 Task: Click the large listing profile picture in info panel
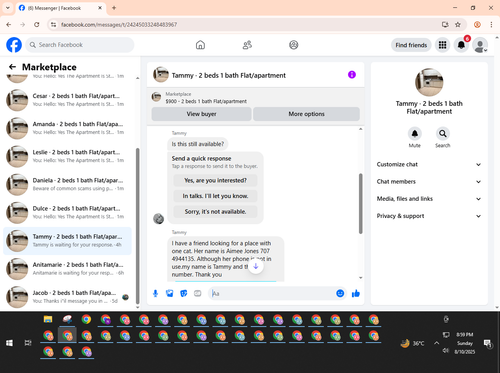coord(429,82)
